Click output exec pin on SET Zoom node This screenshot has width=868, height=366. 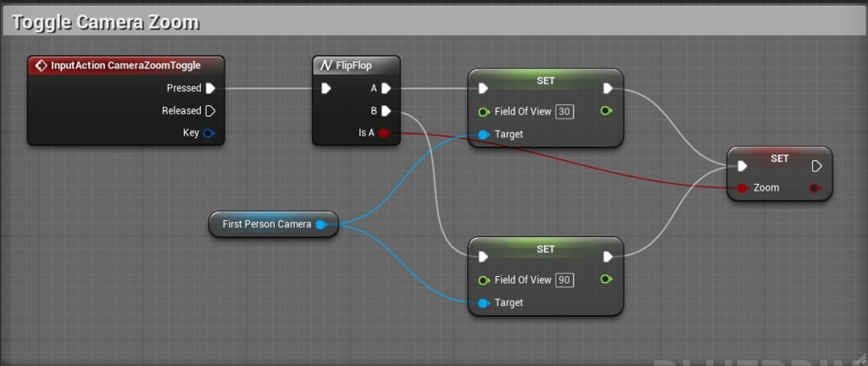click(x=816, y=166)
